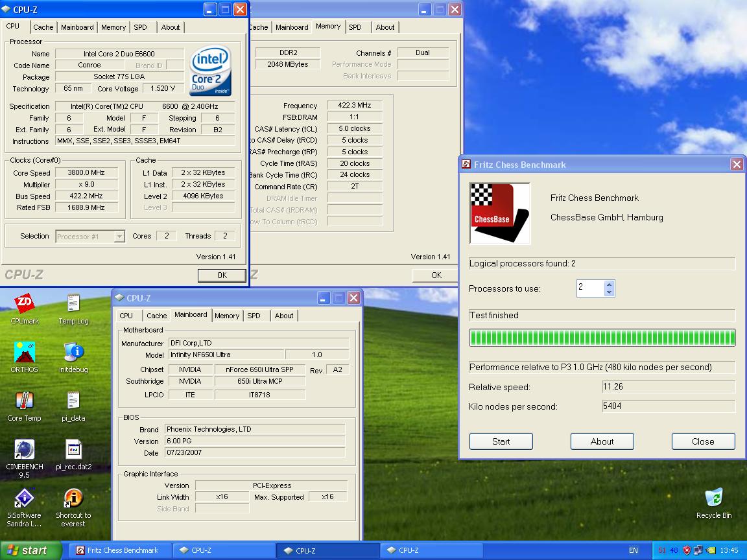Click the EN language indicator

[x=633, y=550]
